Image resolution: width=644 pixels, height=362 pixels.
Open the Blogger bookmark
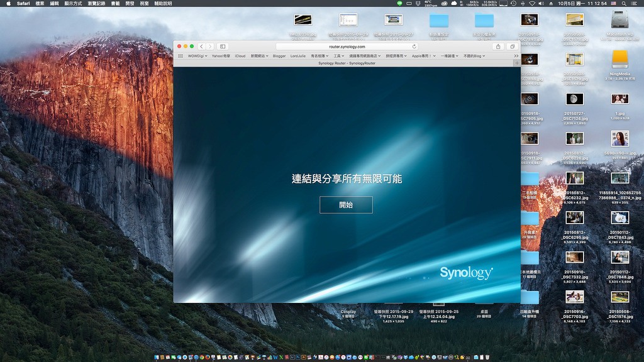coord(279,56)
